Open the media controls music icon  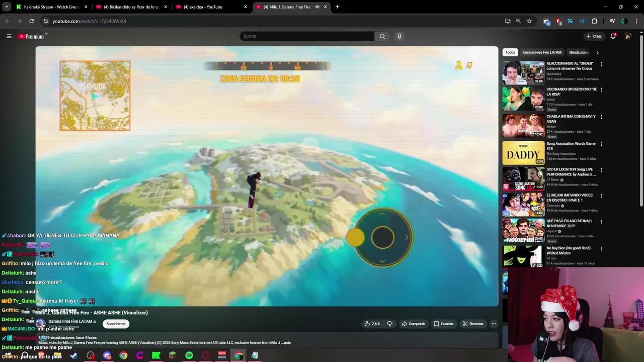(x=612, y=21)
